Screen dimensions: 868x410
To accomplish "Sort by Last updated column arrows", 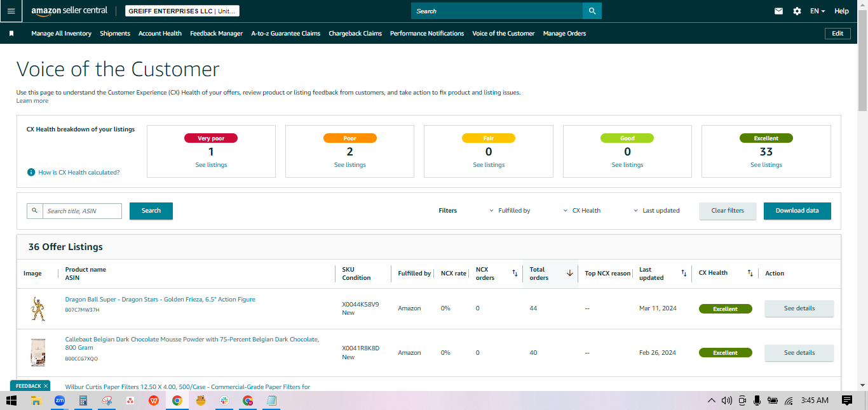I will click(x=684, y=273).
